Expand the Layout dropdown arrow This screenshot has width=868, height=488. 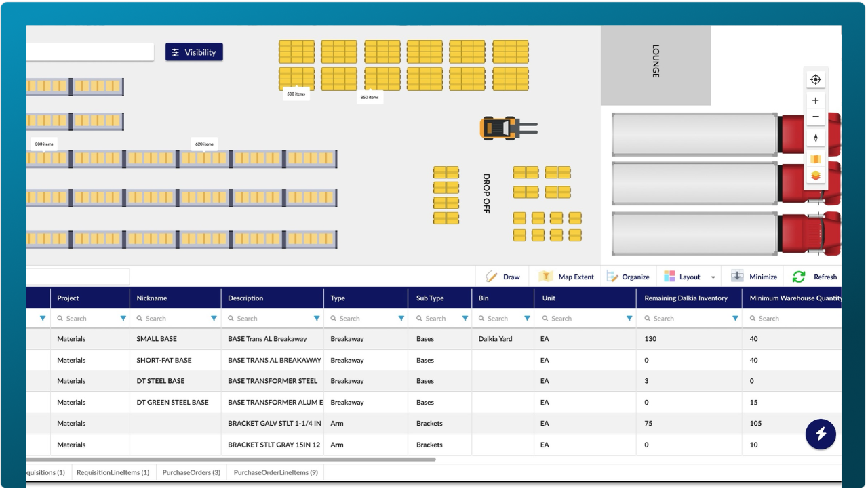pos(713,277)
